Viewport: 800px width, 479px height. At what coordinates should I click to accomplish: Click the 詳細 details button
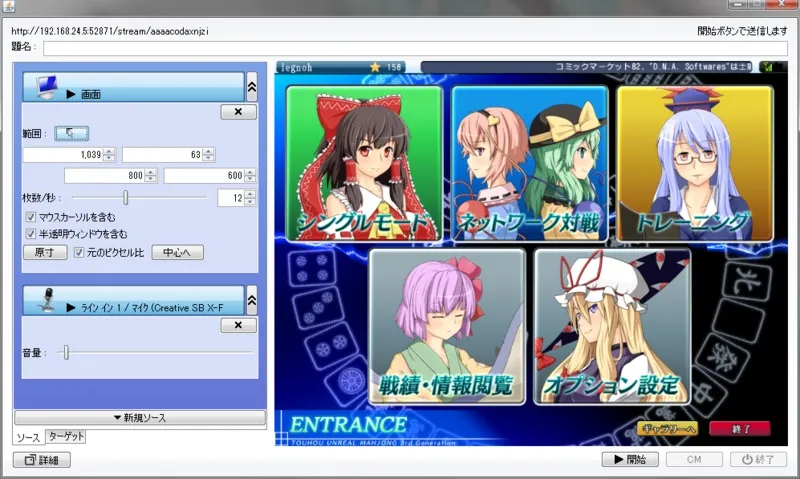pyautogui.click(x=41, y=460)
